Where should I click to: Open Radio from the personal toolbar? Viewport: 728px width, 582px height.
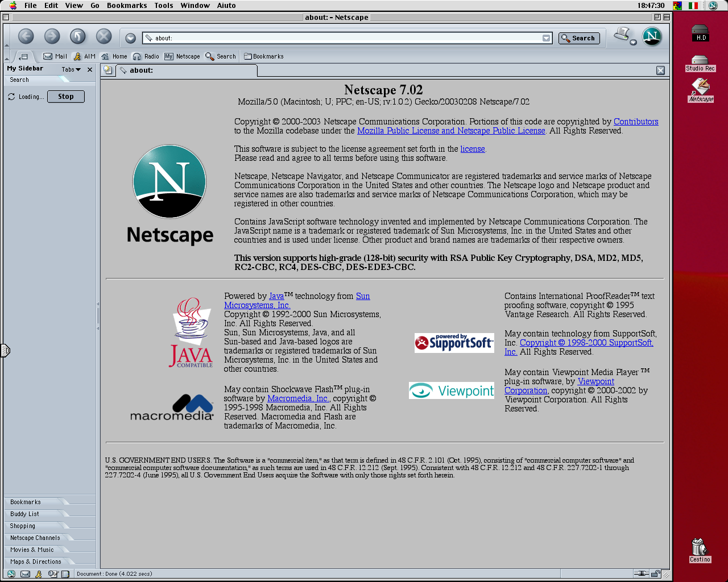[146, 56]
